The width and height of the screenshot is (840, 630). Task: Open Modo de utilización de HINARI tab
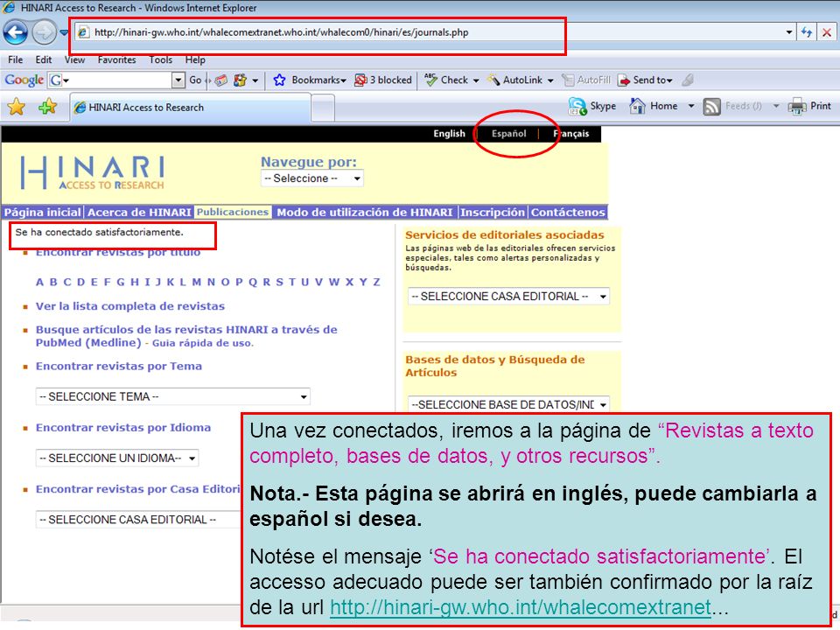tap(364, 212)
